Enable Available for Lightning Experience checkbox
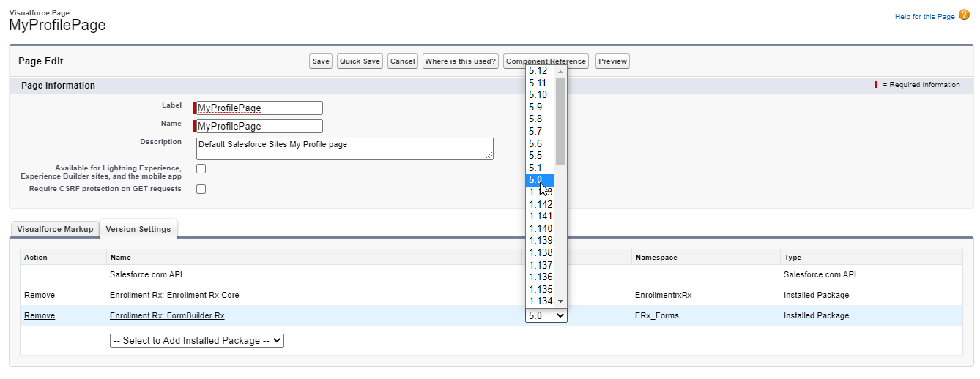Viewport: 980px width, 379px height. (x=201, y=169)
